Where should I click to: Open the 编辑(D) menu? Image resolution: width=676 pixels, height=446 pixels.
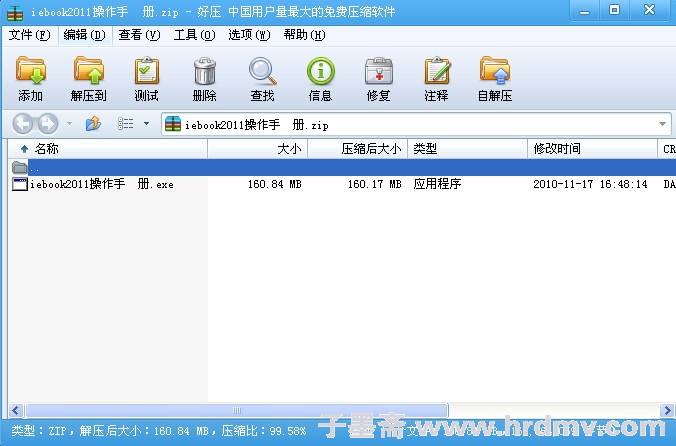[x=84, y=35]
